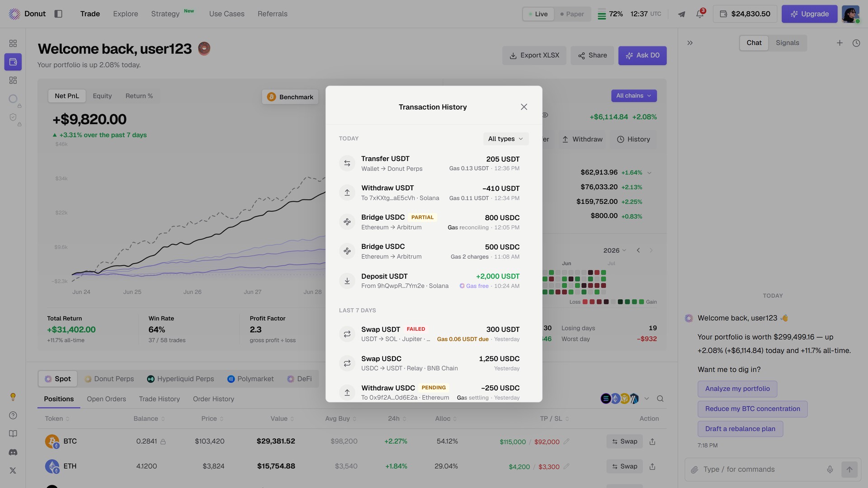This screenshot has height=488, width=868.
Task: Toggle balance visibility eye icon
Action: (545, 115)
